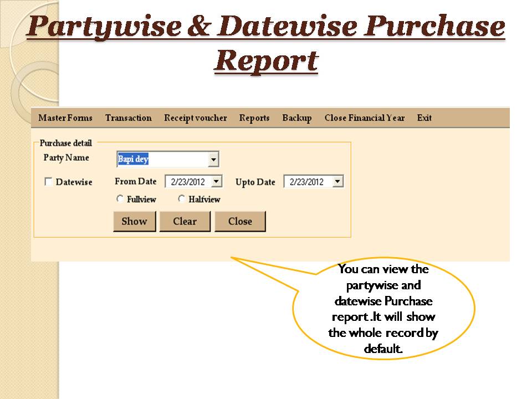Click the Clear button
532x399 pixels.
(185, 221)
